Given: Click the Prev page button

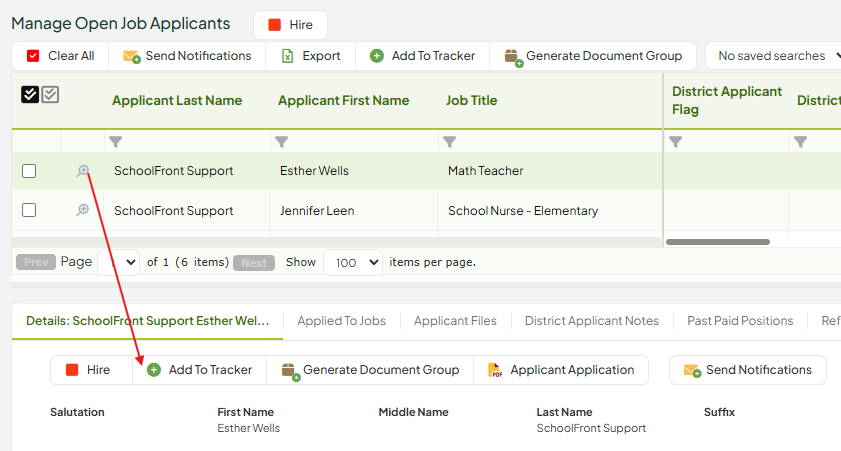Looking at the screenshot, I should coord(36,262).
